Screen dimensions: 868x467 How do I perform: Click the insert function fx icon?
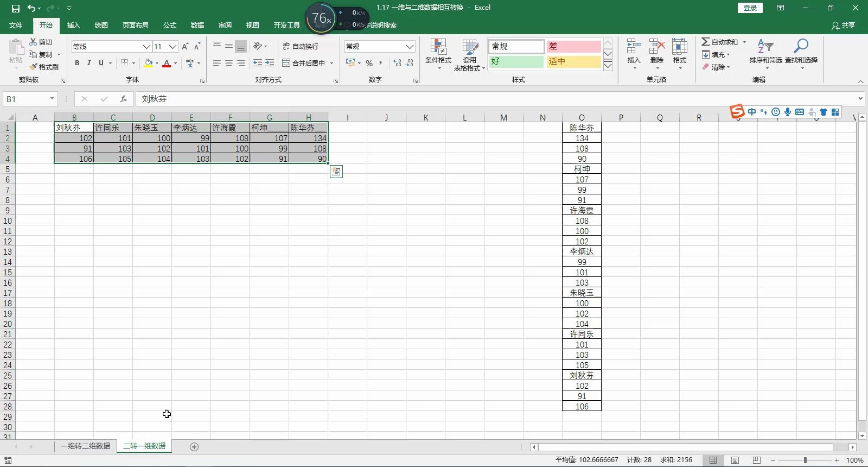pyautogui.click(x=124, y=99)
